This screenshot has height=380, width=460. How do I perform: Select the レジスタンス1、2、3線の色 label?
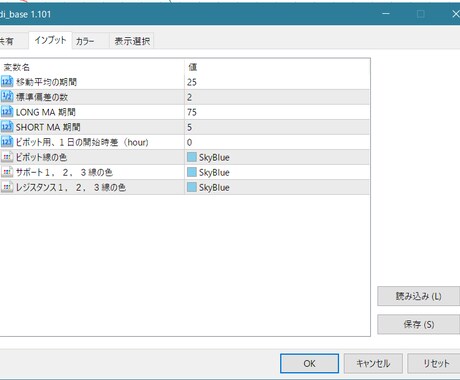coord(71,187)
